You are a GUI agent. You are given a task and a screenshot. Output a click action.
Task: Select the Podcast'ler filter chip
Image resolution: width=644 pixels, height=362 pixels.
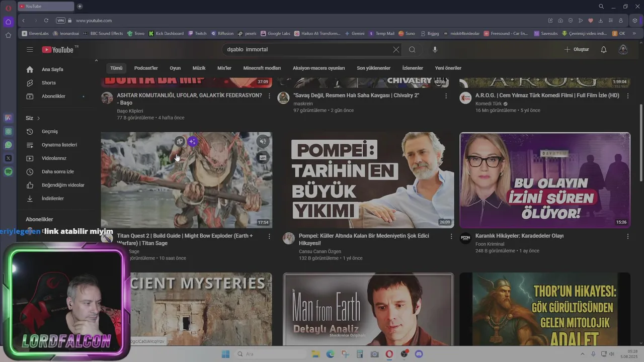146,68
